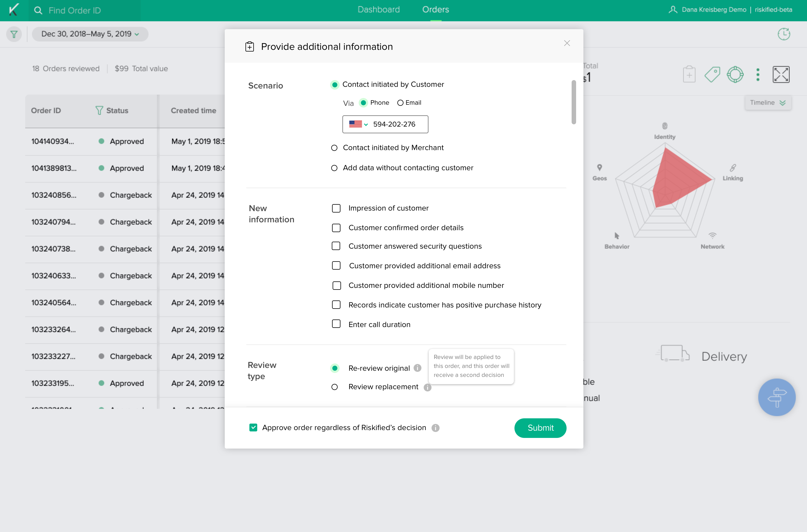
Task: Open order row 104140934...
Action: [x=125, y=141]
